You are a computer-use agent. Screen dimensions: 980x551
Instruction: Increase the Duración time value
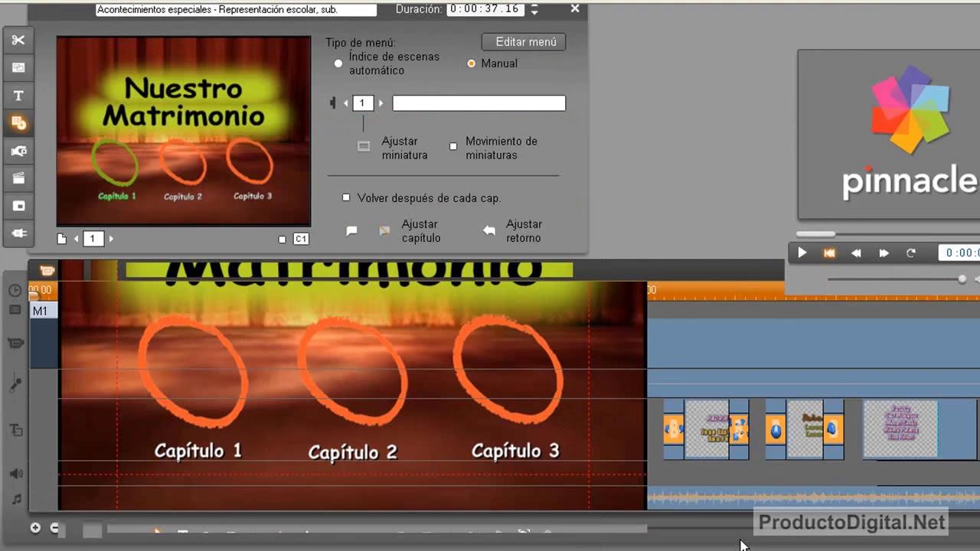[534, 6]
